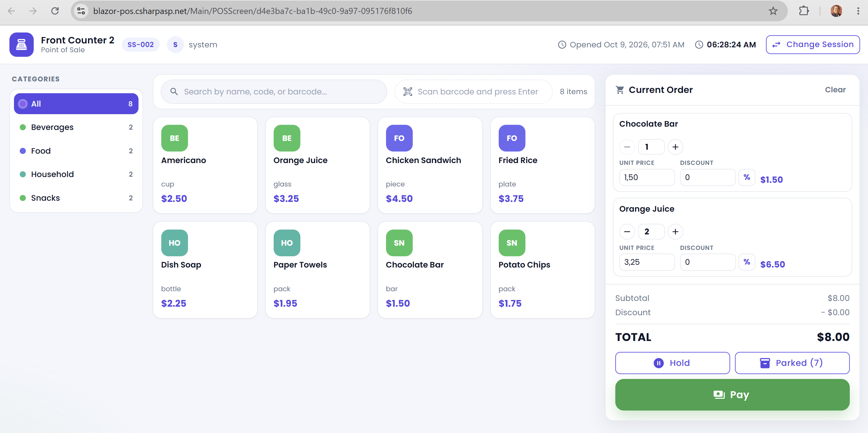This screenshot has height=433, width=868.
Task: Edit Orange Juice quantity field
Action: point(651,231)
